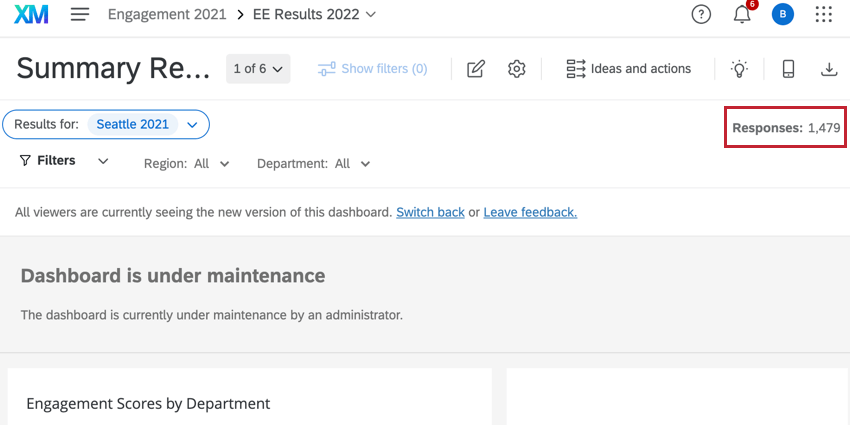Open the hamburger navigation menu
The image size is (850, 425).
[x=80, y=15]
